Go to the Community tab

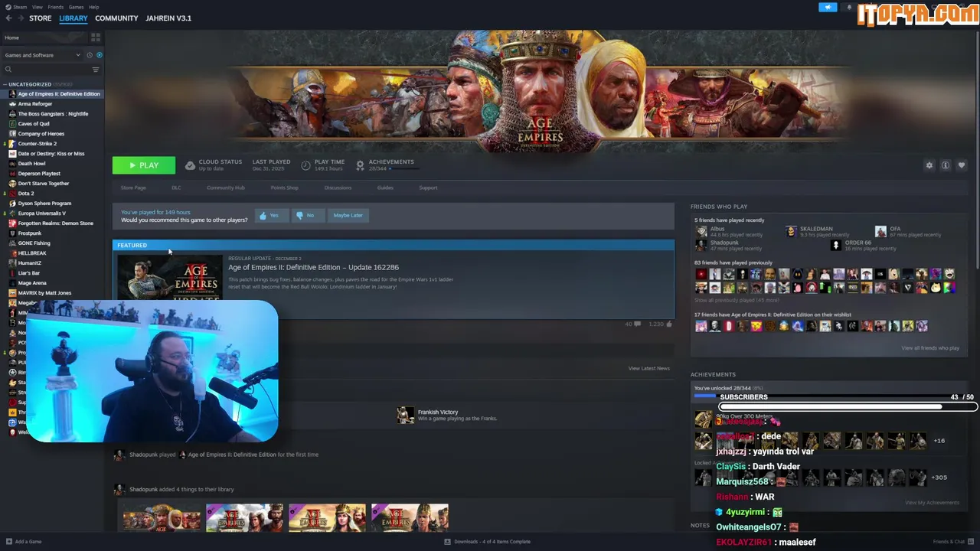point(116,18)
